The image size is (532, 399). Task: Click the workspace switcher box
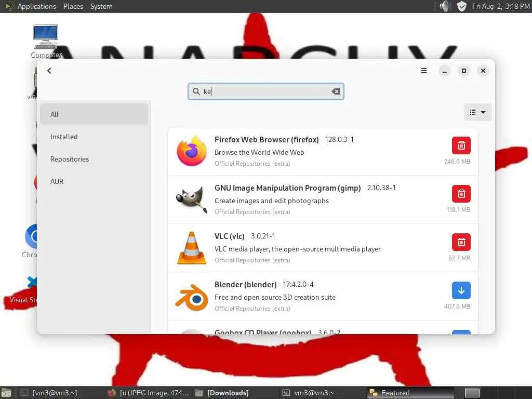(472, 393)
